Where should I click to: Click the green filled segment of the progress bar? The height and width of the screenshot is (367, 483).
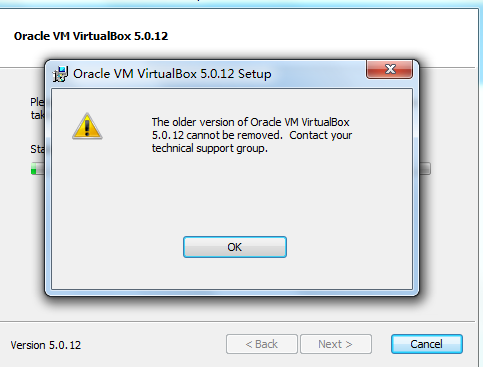coord(33,168)
